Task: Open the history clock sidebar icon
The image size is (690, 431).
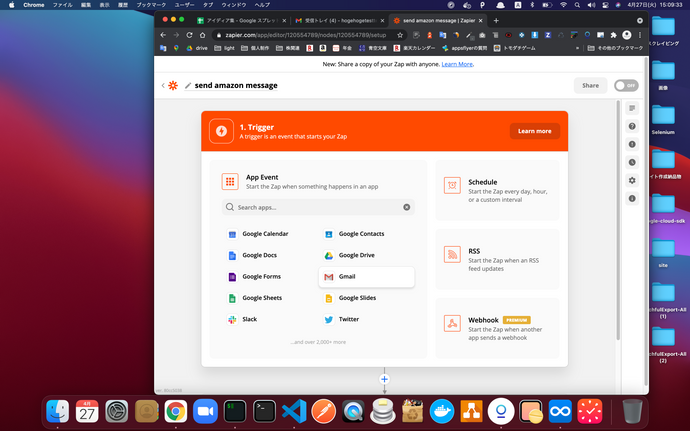Action: coord(632,162)
